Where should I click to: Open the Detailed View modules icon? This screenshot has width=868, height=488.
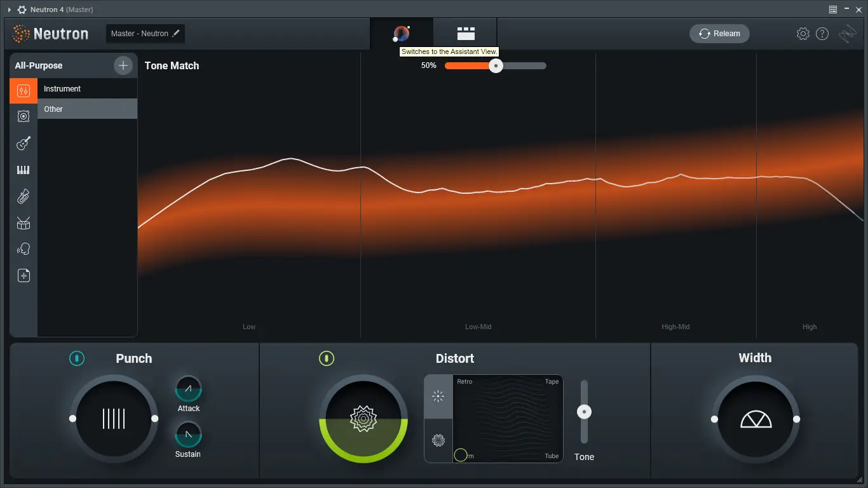tap(466, 34)
